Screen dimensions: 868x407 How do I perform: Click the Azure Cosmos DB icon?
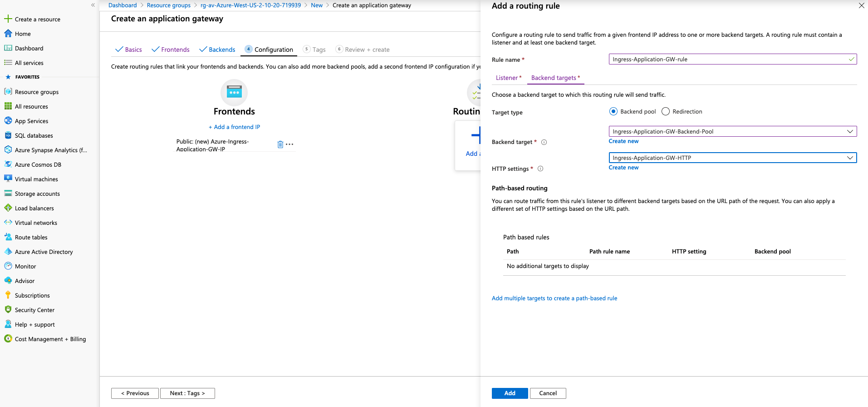click(x=8, y=164)
